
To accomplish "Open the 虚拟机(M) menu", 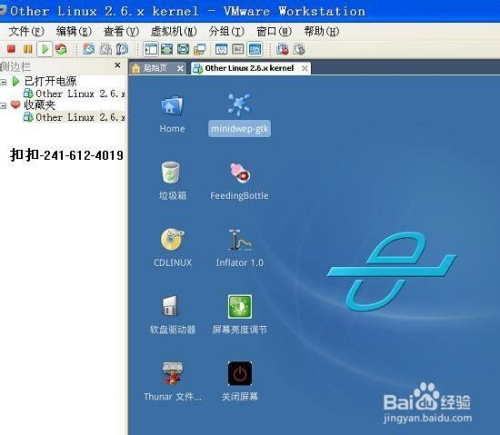I will [x=174, y=32].
